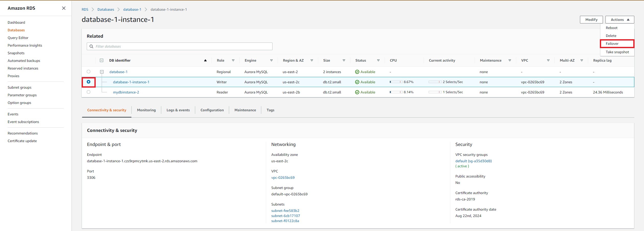The image size is (644, 231).
Task: Click Available status icon for database-1-instance-1
Action: 357,82
